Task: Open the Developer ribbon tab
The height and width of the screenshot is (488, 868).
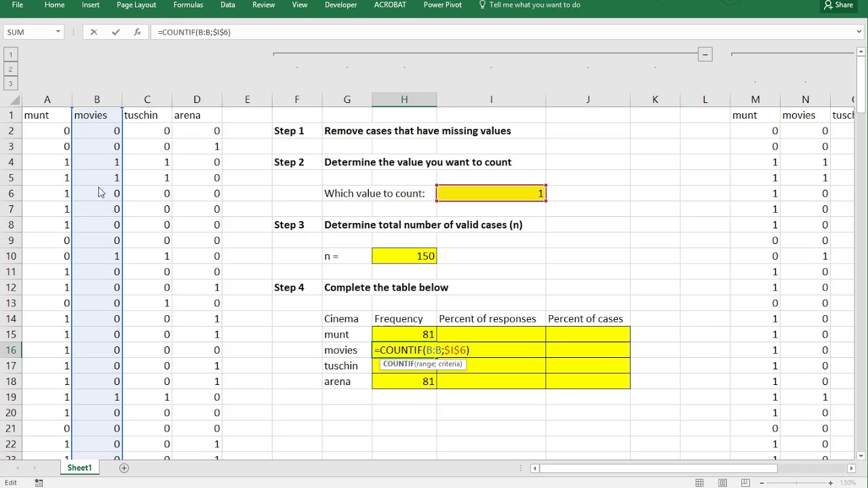Action: coord(340,5)
